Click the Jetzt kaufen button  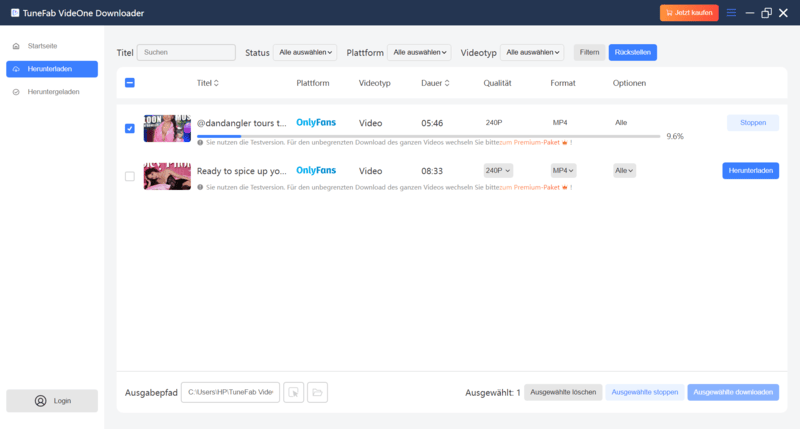[689, 13]
